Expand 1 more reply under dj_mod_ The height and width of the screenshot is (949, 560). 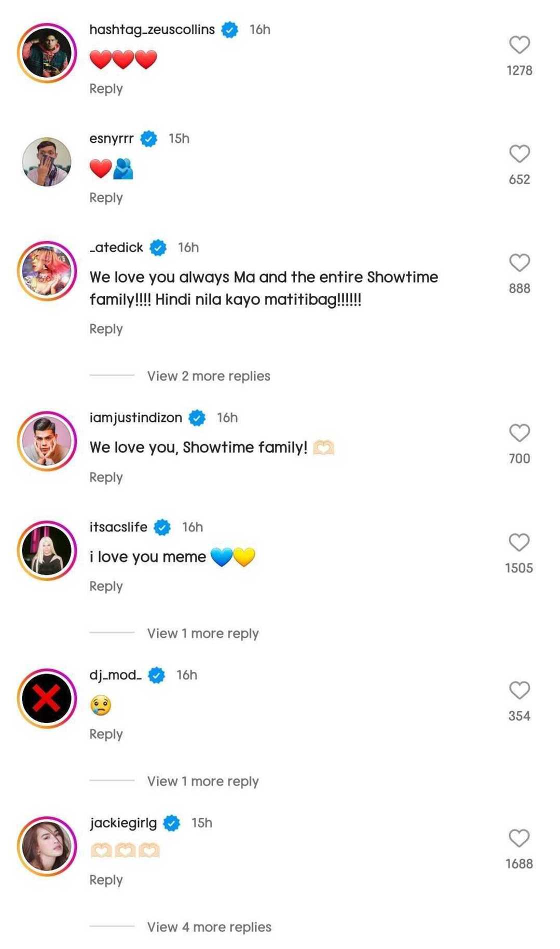click(x=202, y=781)
